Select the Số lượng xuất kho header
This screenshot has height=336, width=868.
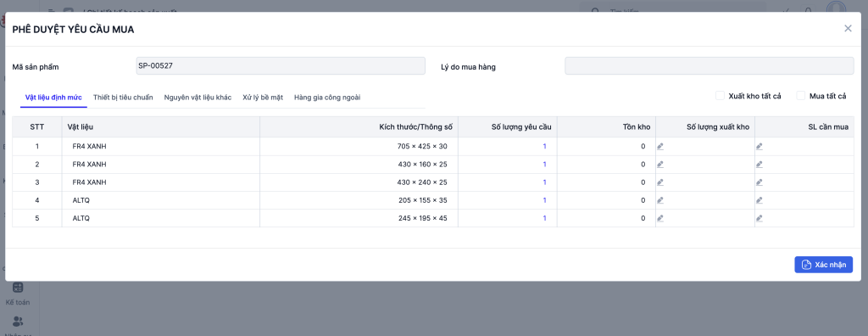(x=705, y=127)
